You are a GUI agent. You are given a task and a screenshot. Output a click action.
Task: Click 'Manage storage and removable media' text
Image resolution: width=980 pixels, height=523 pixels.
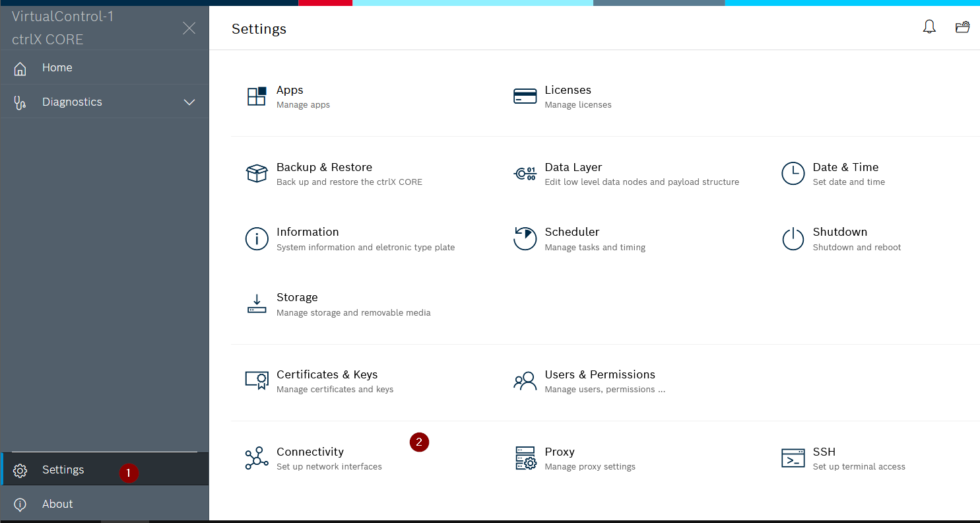point(354,313)
